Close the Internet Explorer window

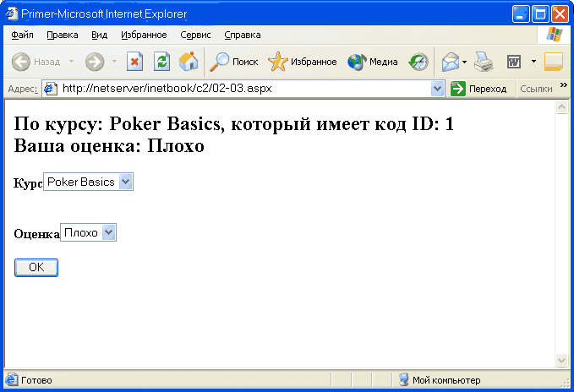(x=560, y=14)
